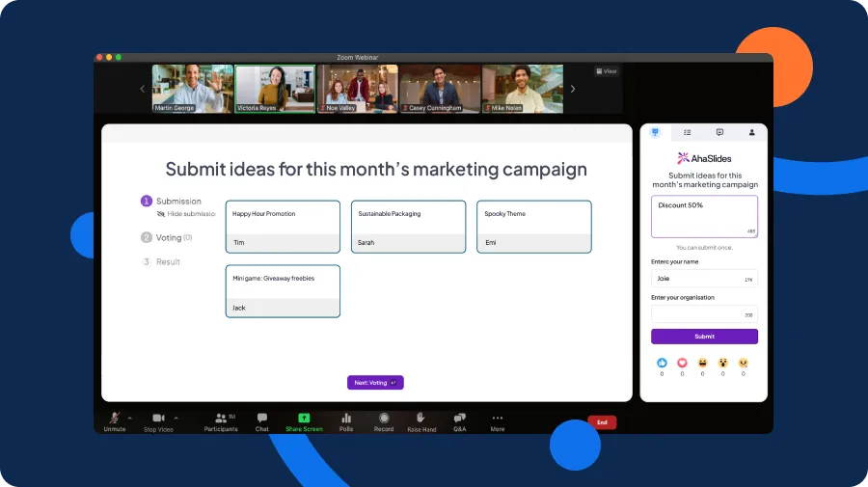Click the Stop Video camera icon
Image resolution: width=868 pixels, height=487 pixels.
click(x=158, y=418)
